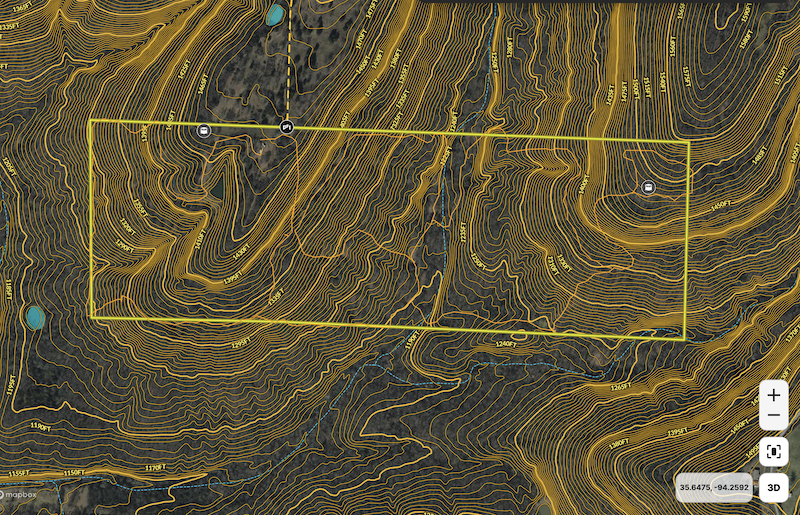Zoom in with the plus button
The width and height of the screenshot is (800, 515).
coord(773,395)
